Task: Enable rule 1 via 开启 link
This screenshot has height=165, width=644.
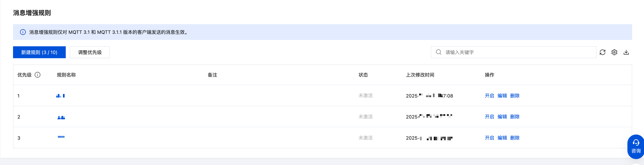Action: point(489,96)
